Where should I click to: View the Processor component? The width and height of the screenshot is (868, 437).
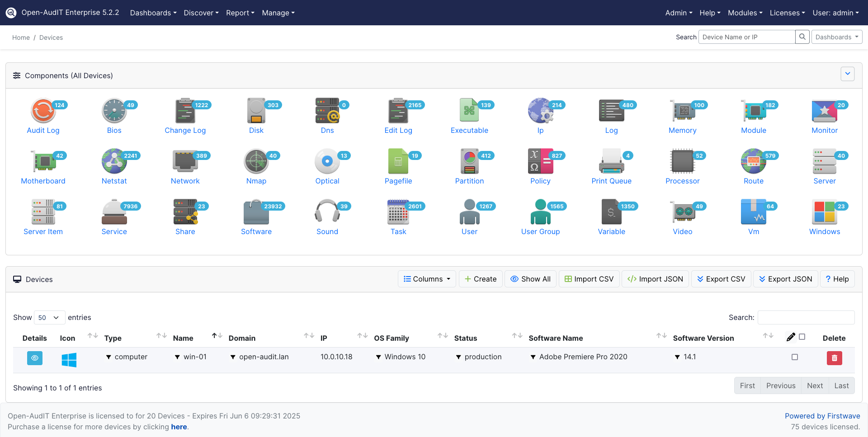682,161
